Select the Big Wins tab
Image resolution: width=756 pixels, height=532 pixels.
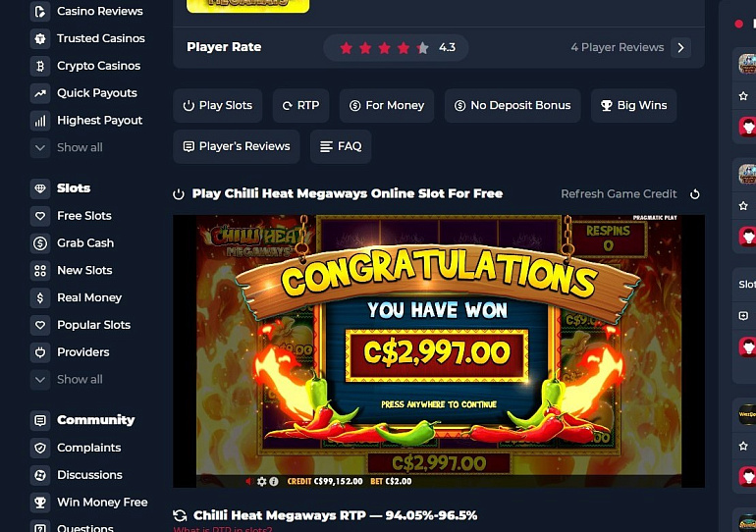click(x=633, y=106)
